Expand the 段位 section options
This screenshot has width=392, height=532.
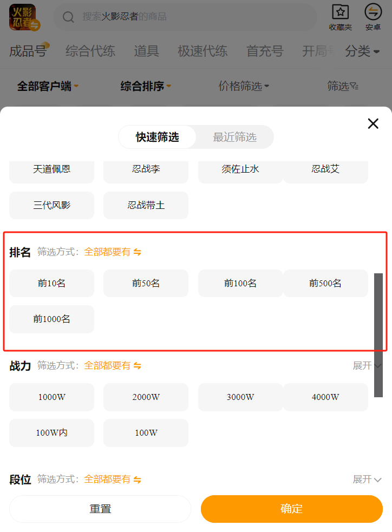[x=367, y=480]
